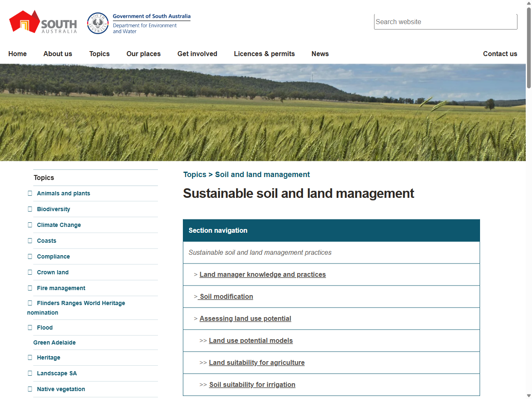Open the Contact us page

click(x=500, y=54)
